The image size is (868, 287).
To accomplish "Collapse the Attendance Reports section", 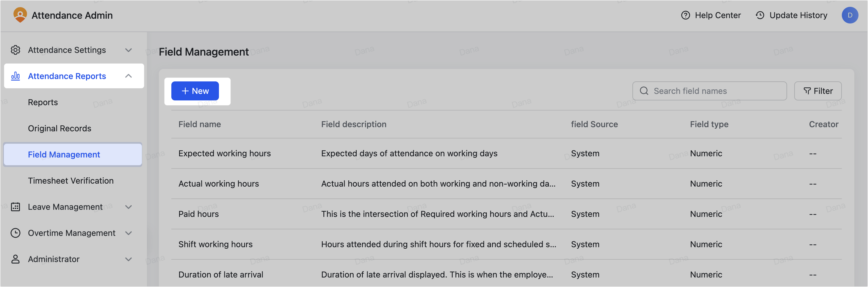I will click(x=129, y=76).
